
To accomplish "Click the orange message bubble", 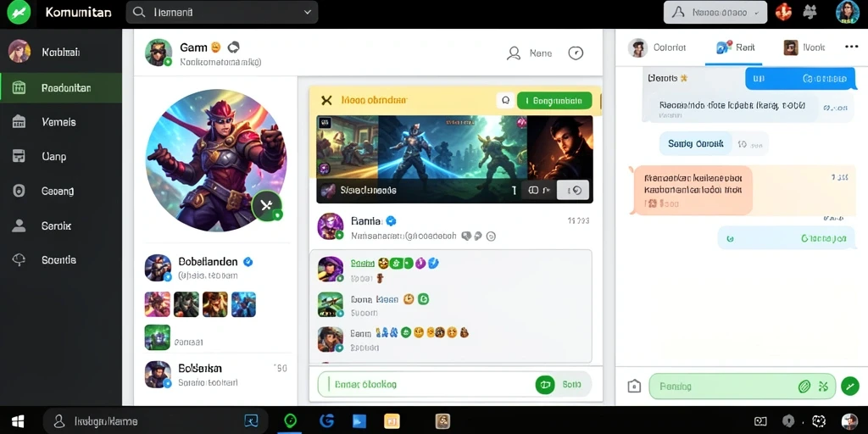I will point(693,191).
